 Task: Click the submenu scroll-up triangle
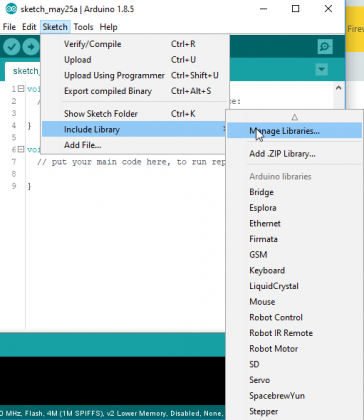[x=294, y=117]
